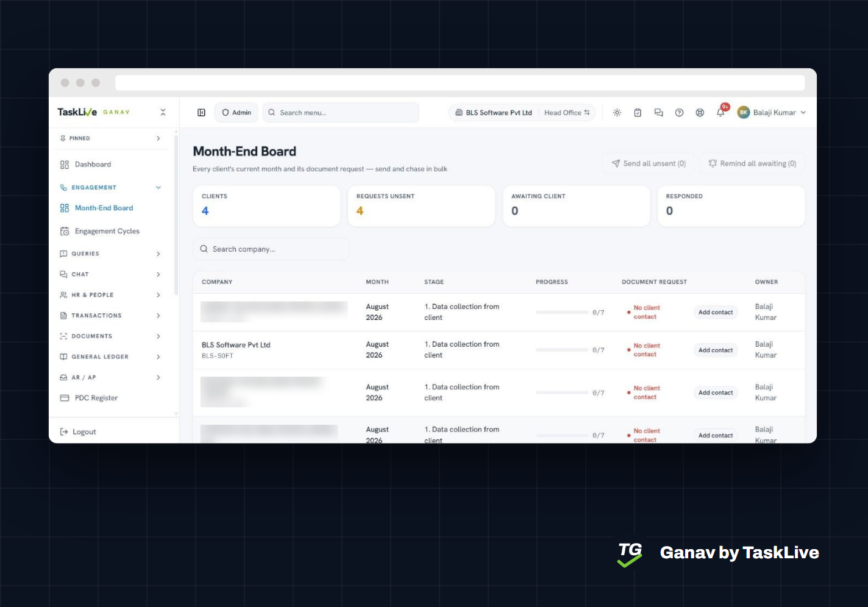
Task: Switch branch via Head Office selector
Action: click(567, 113)
